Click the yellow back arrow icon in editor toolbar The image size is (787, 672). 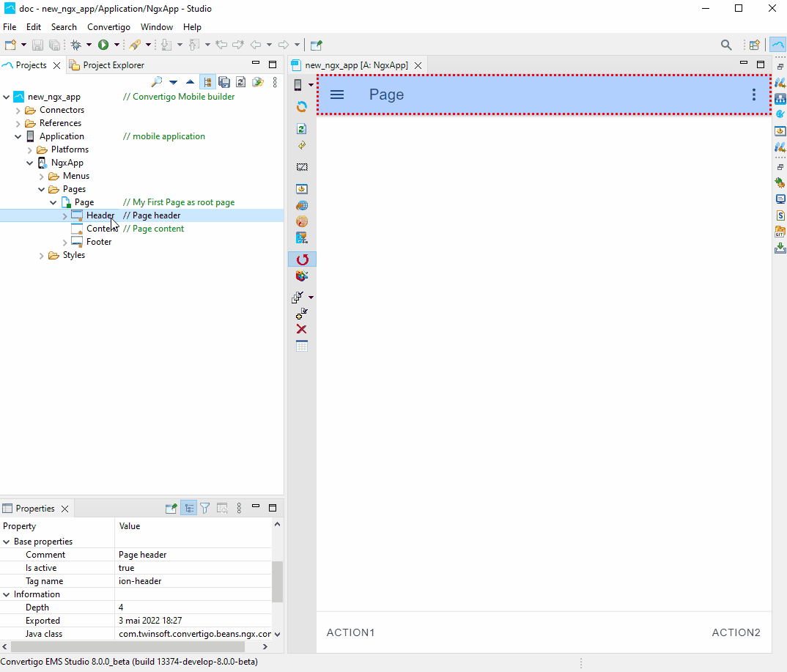point(302,146)
